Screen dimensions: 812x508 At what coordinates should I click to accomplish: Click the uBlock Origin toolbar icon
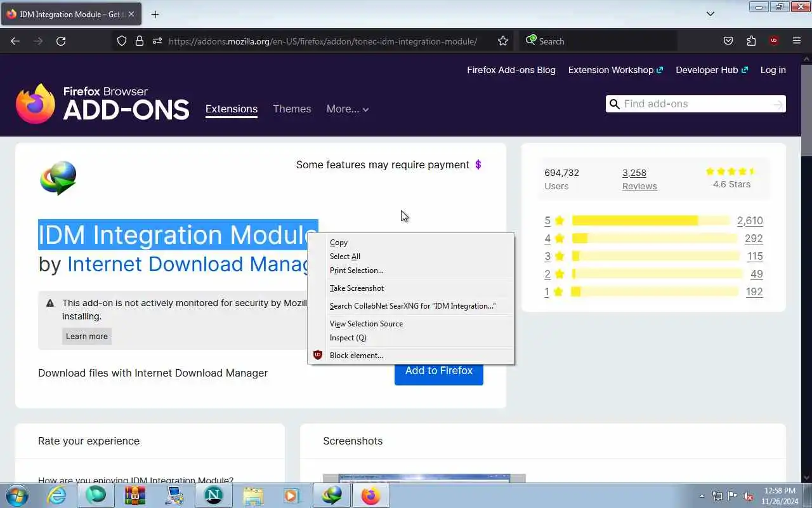[x=773, y=41]
